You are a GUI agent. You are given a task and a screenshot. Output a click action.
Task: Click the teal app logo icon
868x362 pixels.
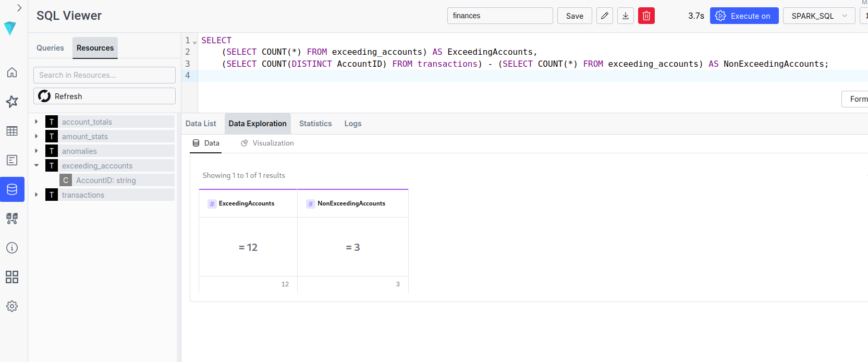click(10, 28)
